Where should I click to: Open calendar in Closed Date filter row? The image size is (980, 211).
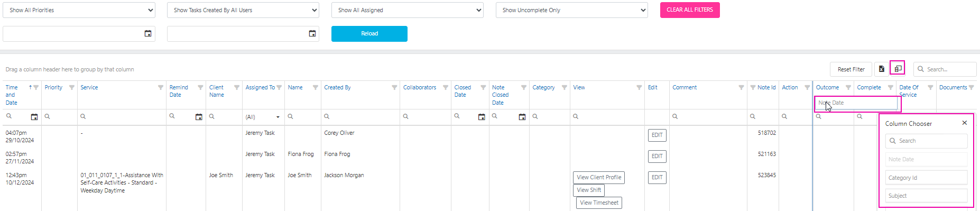coord(482,117)
